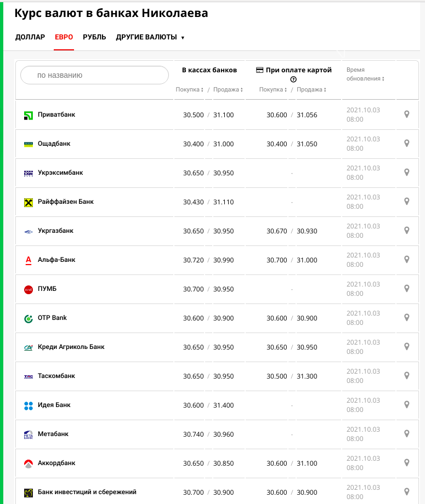Open map pin for Аккордбанк row

407,463
